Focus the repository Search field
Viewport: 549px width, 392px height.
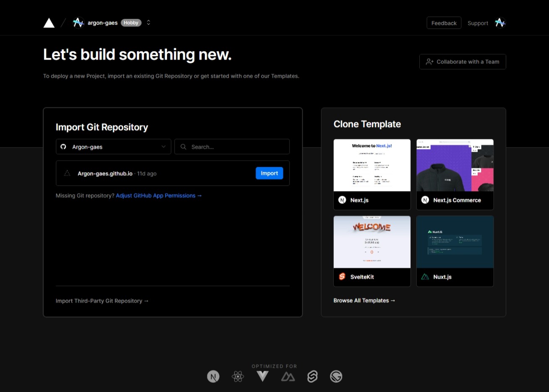(232, 147)
